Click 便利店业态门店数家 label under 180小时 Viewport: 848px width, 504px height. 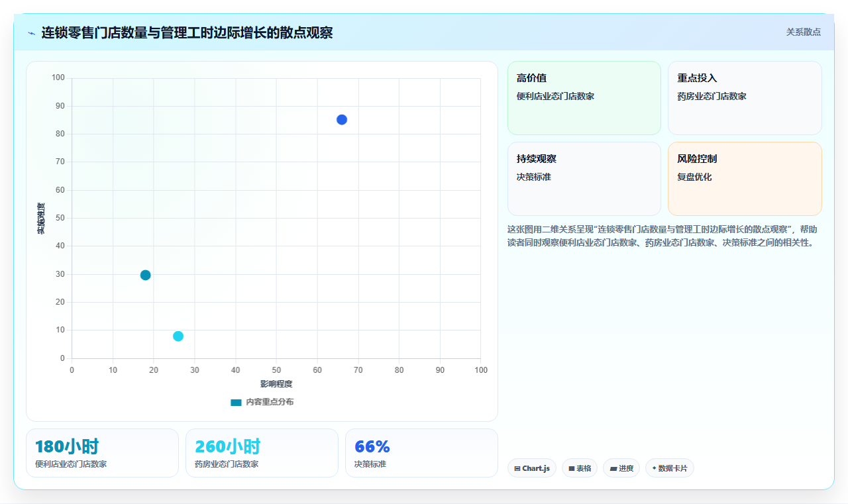pyautogui.click(x=71, y=464)
